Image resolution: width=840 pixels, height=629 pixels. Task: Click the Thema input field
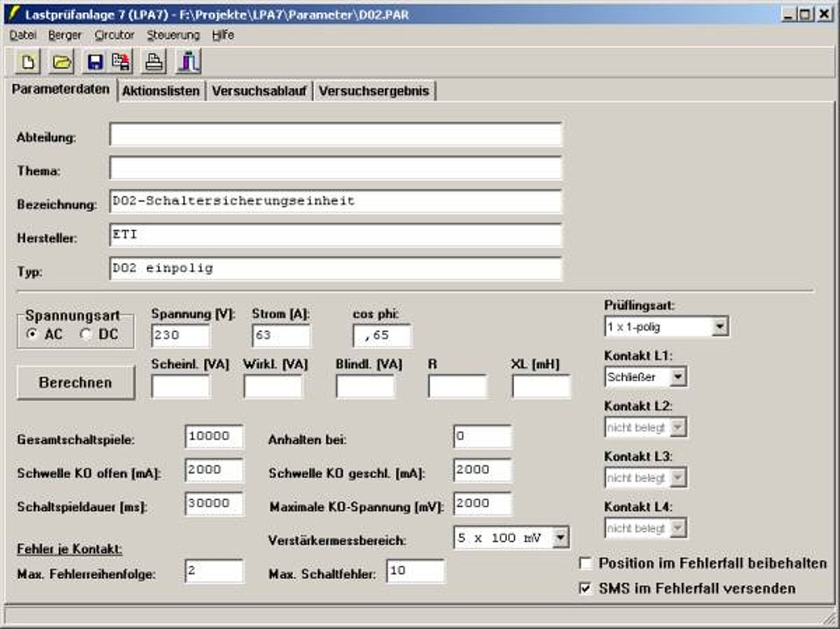[x=336, y=167]
